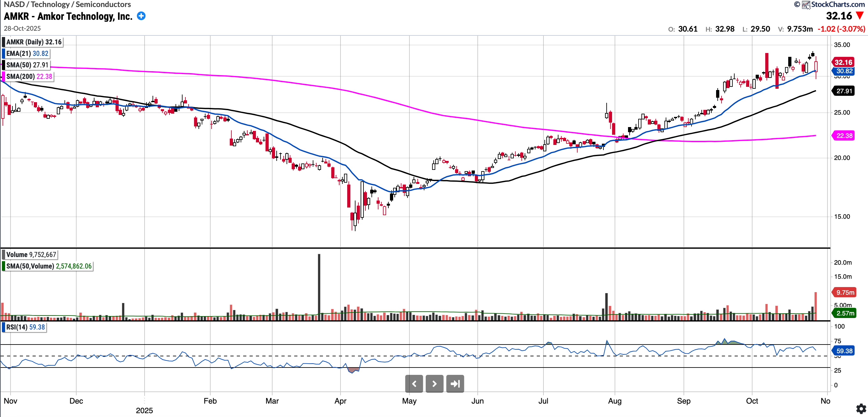Click the blue plus icon beside Amkor Technology
Screen dimensions: 868x417
click(x=141, y=16)
